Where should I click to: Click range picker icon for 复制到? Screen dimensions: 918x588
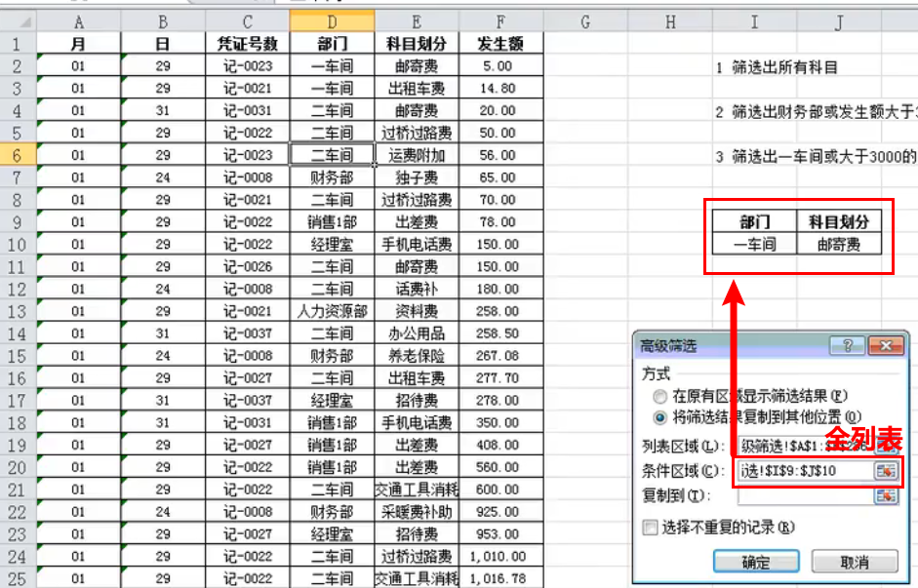pyautogui.click(x=886, y=495)
